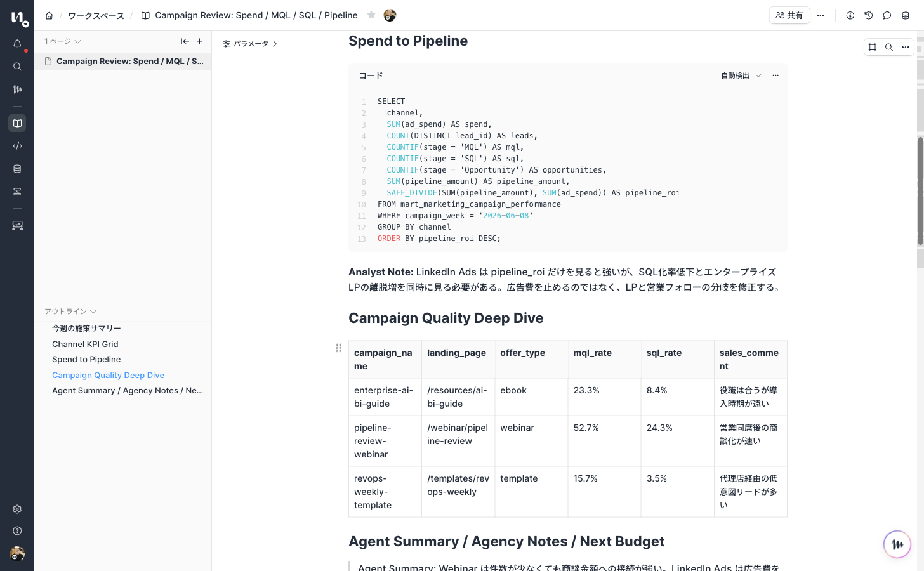
Task: Open user avatar at bottom left
Action: pos(17,554)
